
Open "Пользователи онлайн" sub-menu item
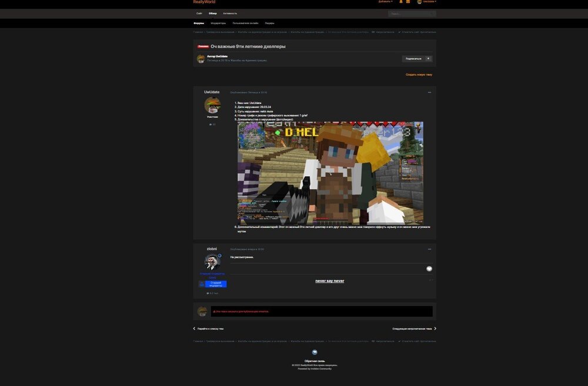(x=245, y=24)
